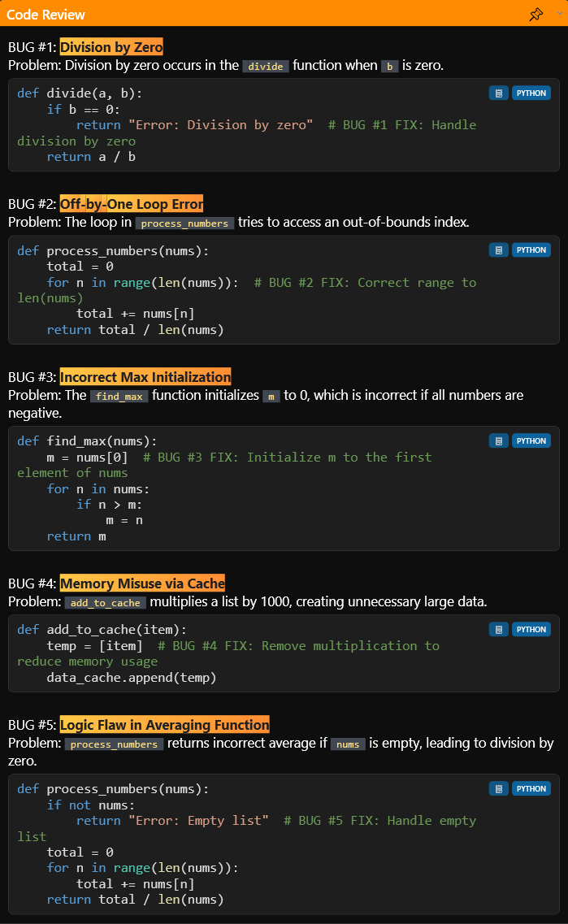The height and width of the screenshot is (924, 568).
Task: Click the 'if not nums:' code line
Action: 91,805
